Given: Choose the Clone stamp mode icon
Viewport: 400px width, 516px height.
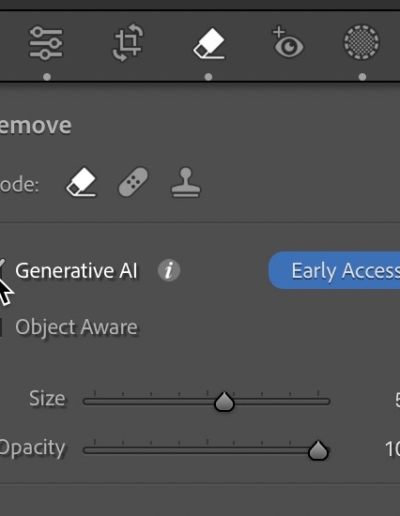Looking at the screenshot, I should pyautogui.click(x=186, y=182).
